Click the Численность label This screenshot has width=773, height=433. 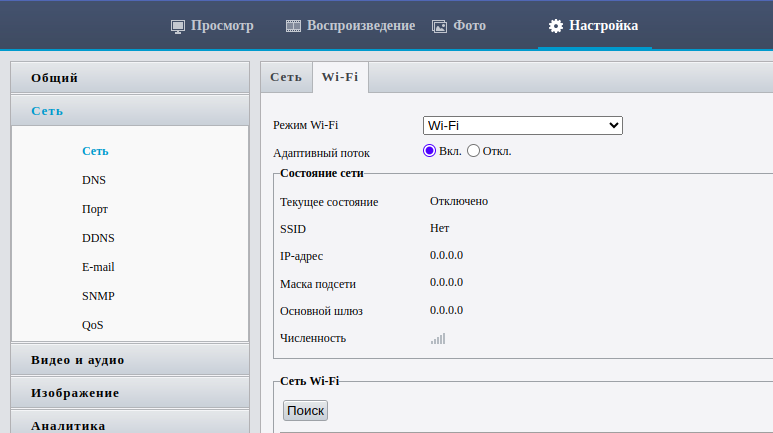click(313, 338)
